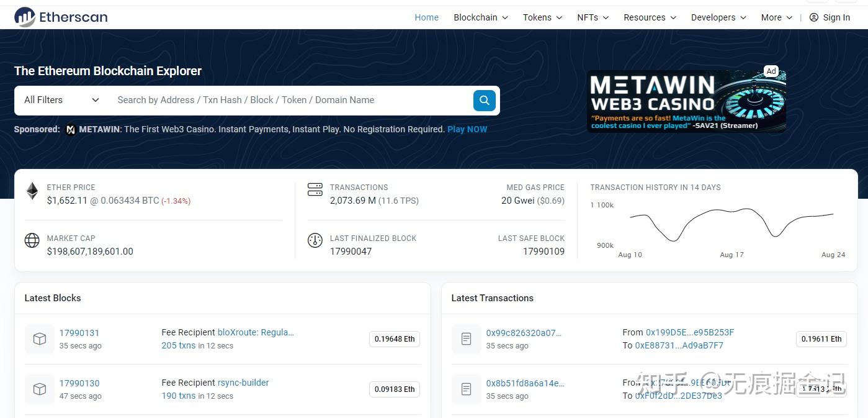Click the transactions icon beside 2,073.69 M
Image resolution: width=868 pixels, height=418 pixels.
315,188
